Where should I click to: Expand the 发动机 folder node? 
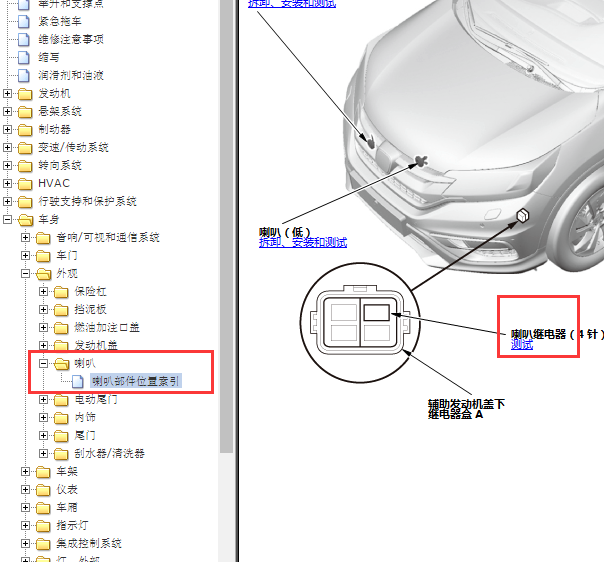point(7,93)
